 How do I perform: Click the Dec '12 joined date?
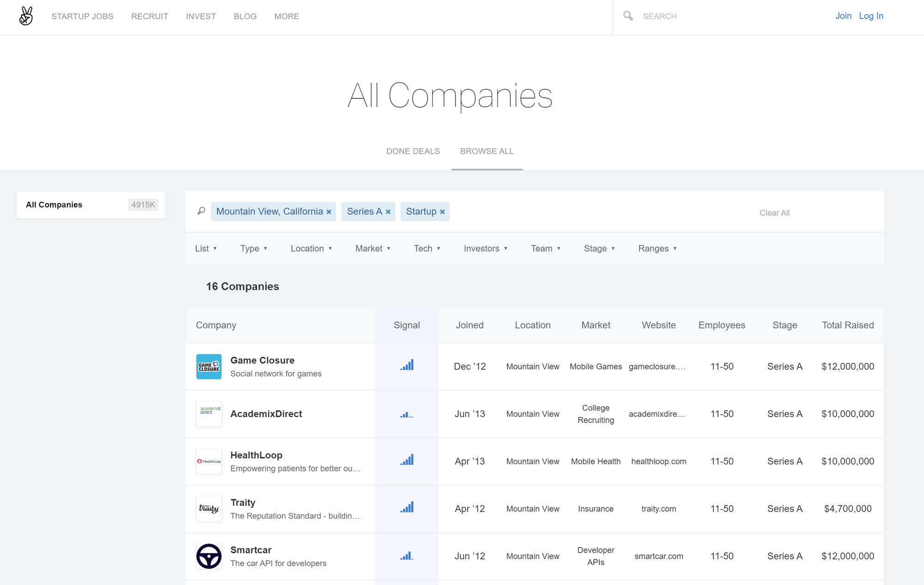pyautogui.click(x=470, y=367)
